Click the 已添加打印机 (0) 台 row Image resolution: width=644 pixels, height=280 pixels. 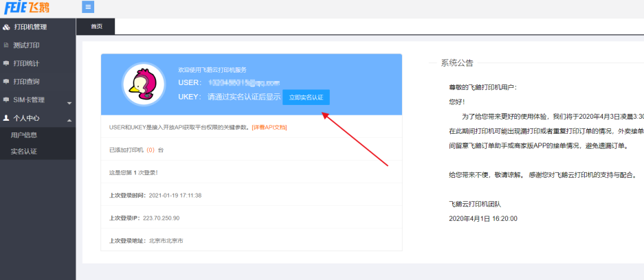[252, 150]
